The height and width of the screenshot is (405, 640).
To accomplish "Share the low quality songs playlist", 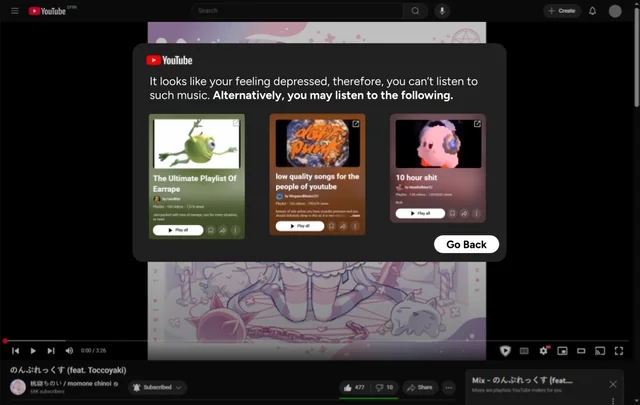I will [343, 226].
